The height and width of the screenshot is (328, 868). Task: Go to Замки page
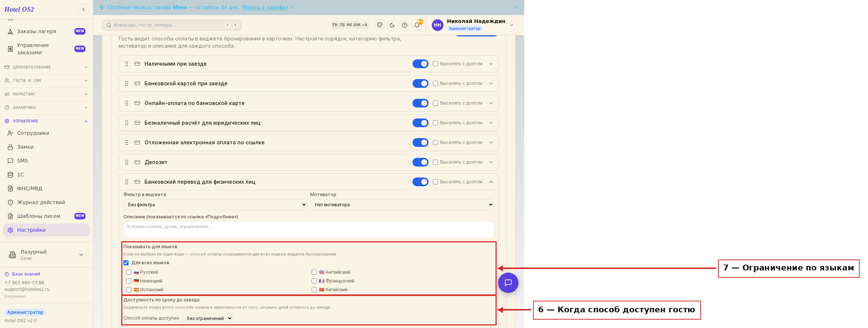tap(46, 147)
